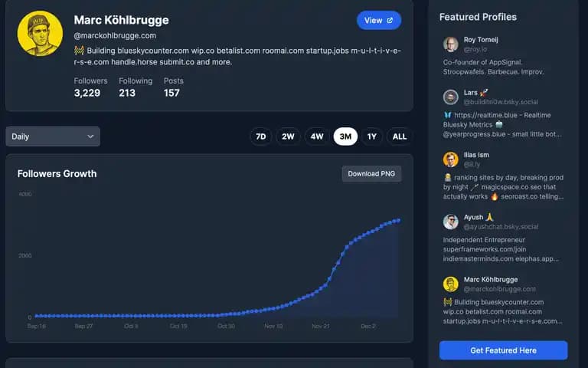Click Marc Köhlbrugge's small featured avatar
This screenshot has width=588, height=368.
[x=450, y=284]
